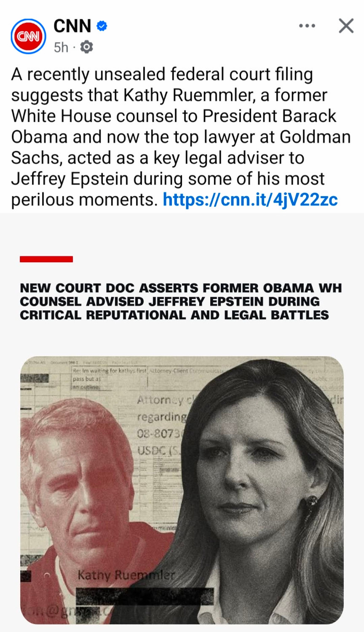The height and width of the screenshot is (632, 364).
Task: Click the "regarding" document text in image
Action: coord(161,417)
